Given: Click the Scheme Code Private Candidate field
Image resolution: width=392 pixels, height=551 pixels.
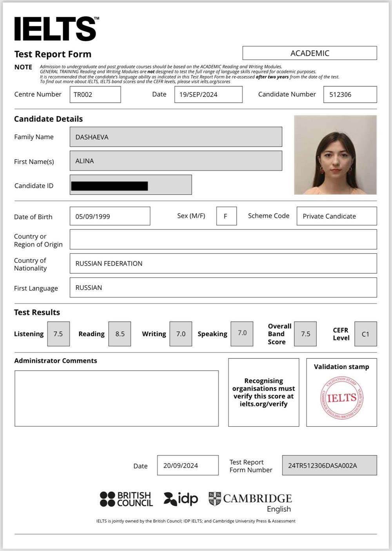Looking at the screenshot, I should 337,216.
